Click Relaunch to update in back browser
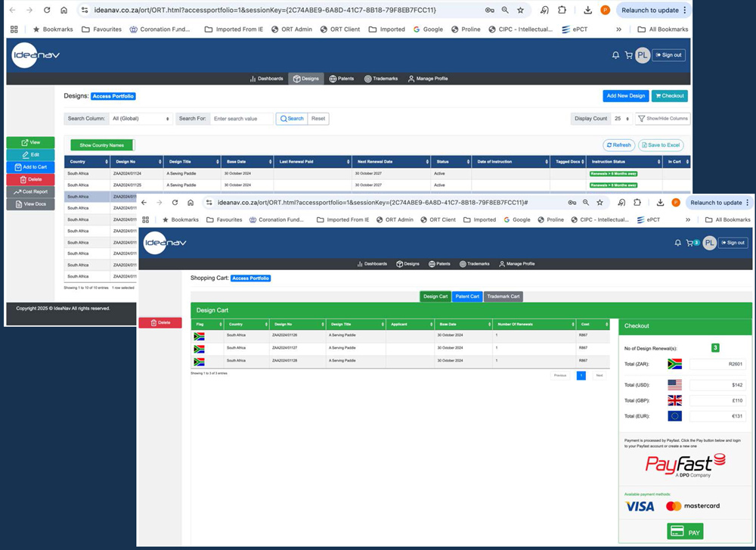The height and width of the screenshot is (550, 756). tap(650, 10)
